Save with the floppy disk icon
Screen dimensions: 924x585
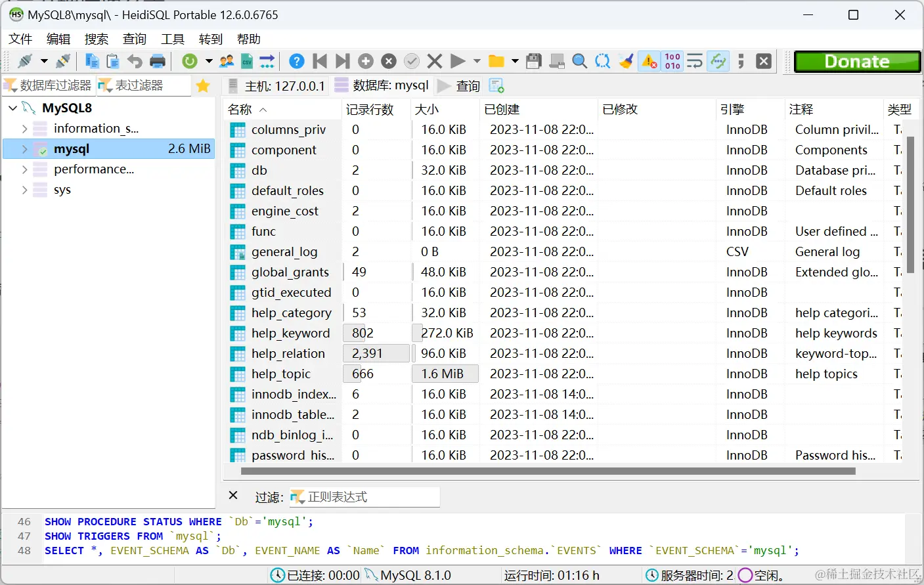(x=534, y=61)
